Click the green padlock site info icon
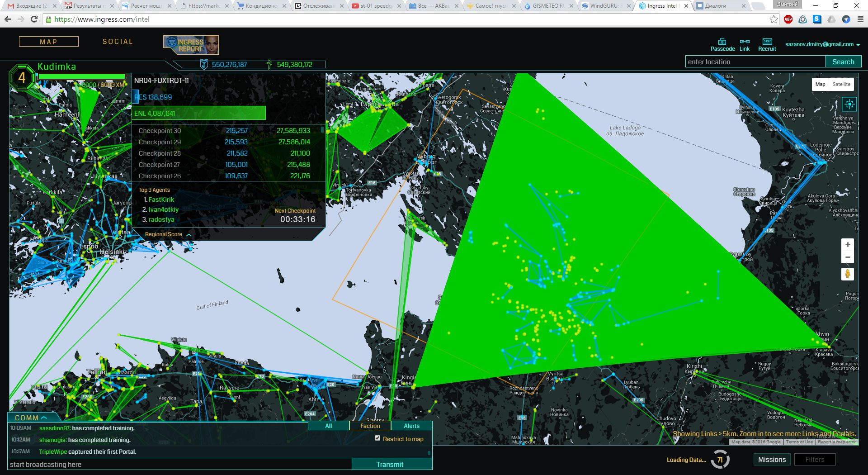This screenshot has height=475, width=868. [x=49, y=19]
